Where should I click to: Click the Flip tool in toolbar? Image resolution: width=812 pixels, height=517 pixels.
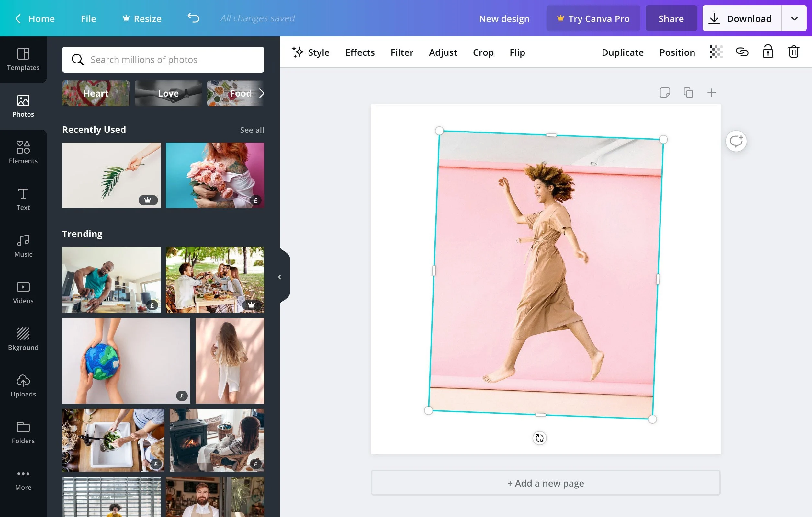coord(517,52)
